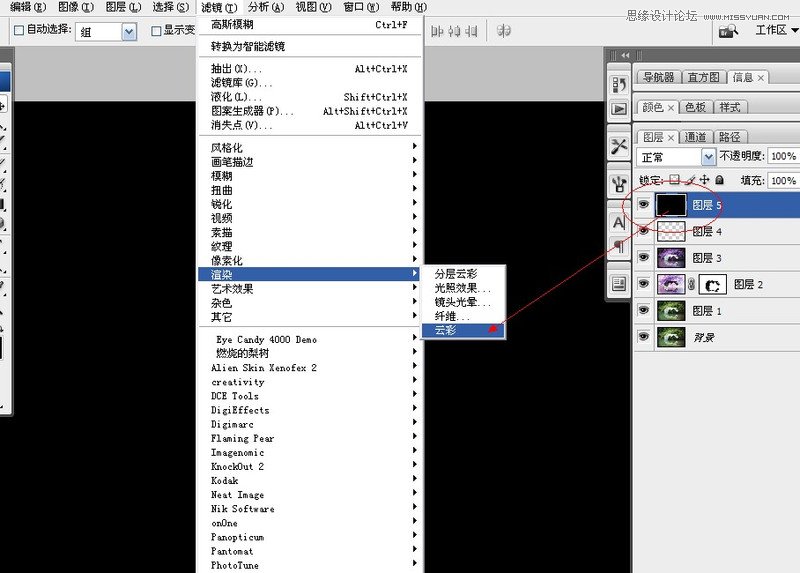Screen dimensions: 800x573
Task: Expand the Nik Software plugin submenu
Action: pyautogui.click(x=309, y=509)
